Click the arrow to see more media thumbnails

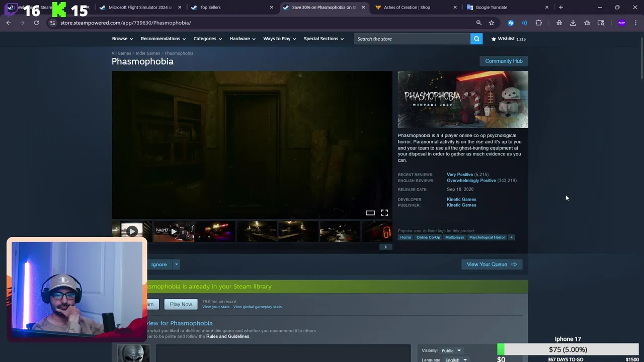(385, 247)
